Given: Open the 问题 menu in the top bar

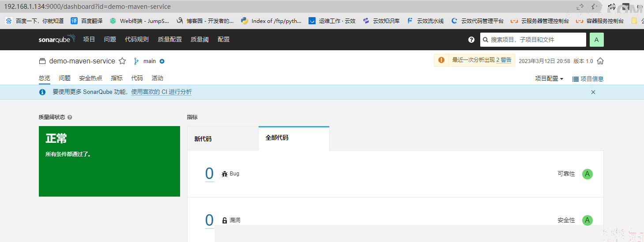Looking at the screenshot, I should coord(110,39).
